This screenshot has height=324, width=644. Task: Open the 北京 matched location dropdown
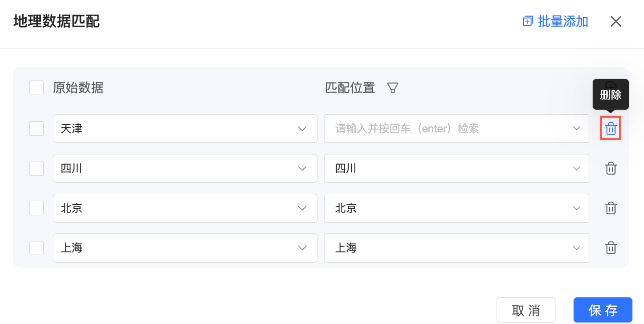[456, 208]
